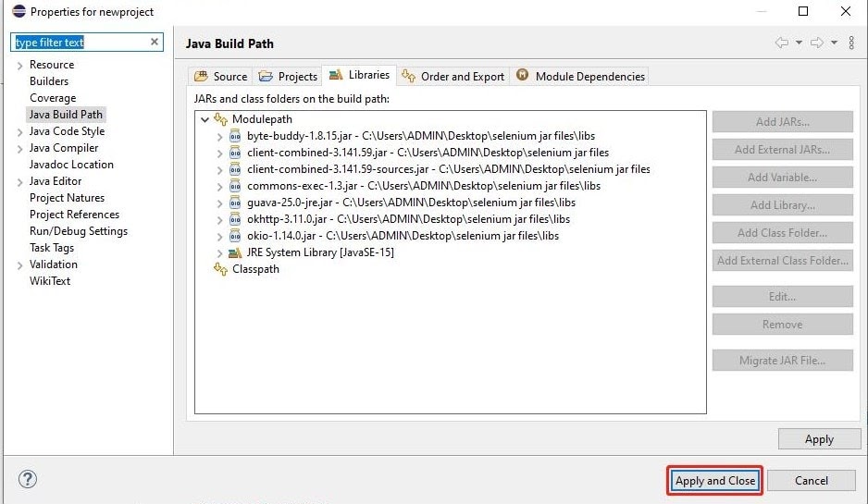Click the JRE System Library icon

235,252
